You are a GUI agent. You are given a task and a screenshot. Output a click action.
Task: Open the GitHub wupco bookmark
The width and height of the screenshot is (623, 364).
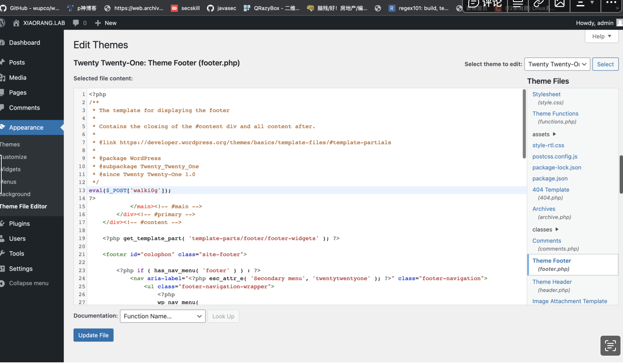click(30, 8)
